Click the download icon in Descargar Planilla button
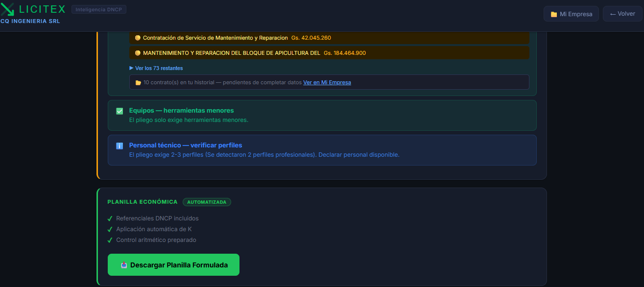 coord(124,265)
